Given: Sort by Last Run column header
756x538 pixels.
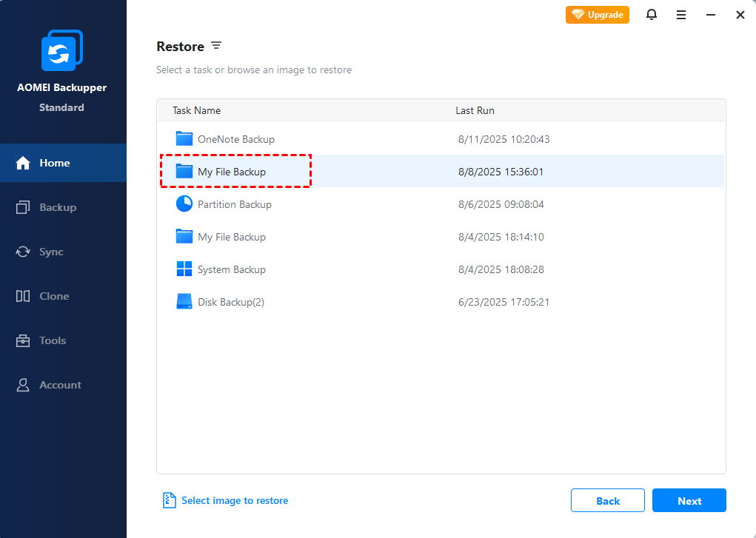Looking at the screenshot, I should pyautogui.click(x=475, y=110).
